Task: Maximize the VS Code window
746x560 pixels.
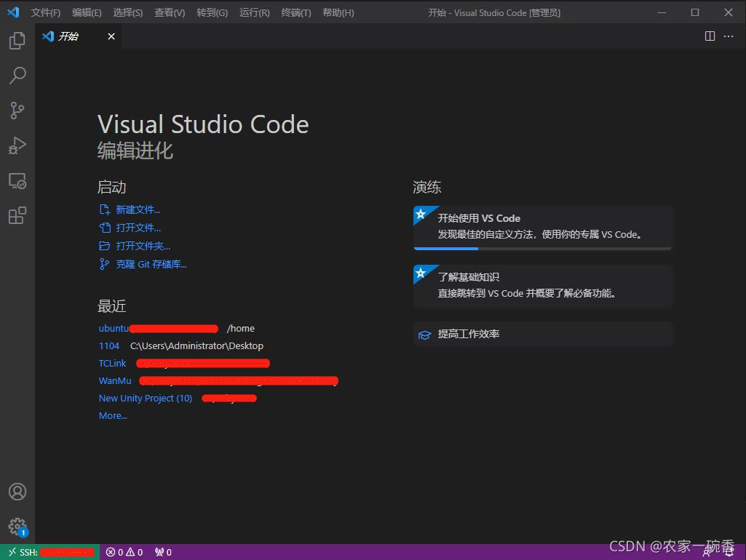Action: [694, 12]
